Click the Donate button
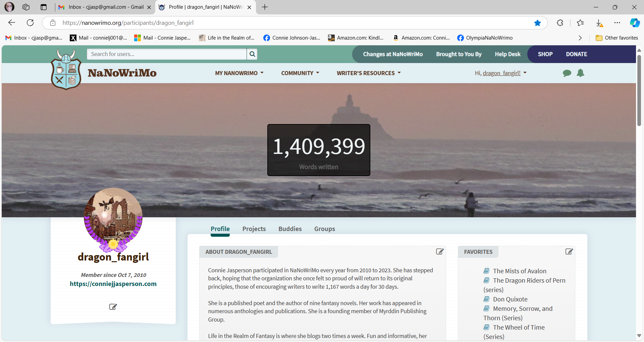This screenshot has width=644, height=342. coord(576,54)
